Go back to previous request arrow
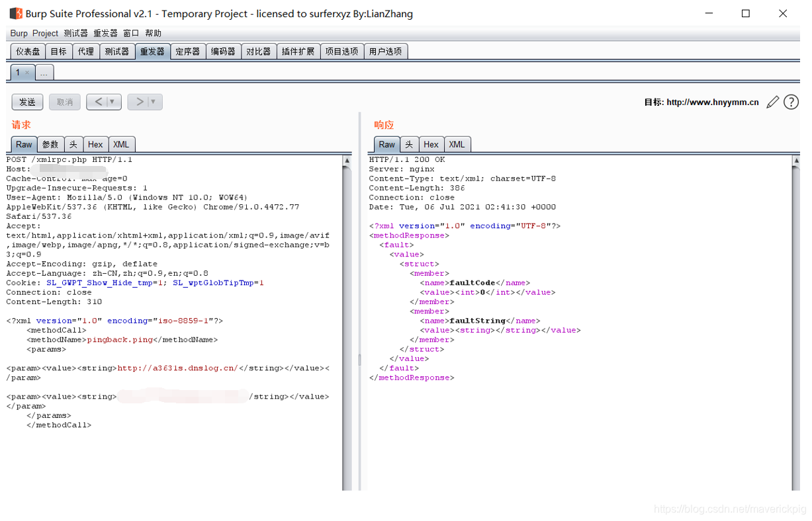812x521 pixels. (99, 102)
